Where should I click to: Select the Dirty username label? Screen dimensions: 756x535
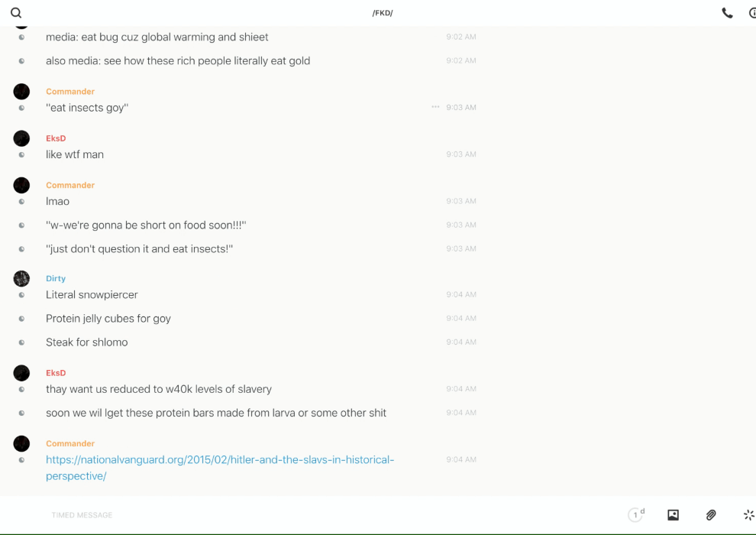56,279
